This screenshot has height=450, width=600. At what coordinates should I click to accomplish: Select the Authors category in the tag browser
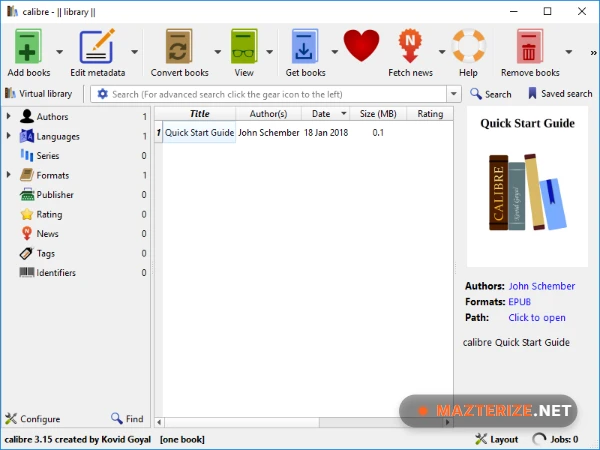click(x=52, y=116)
